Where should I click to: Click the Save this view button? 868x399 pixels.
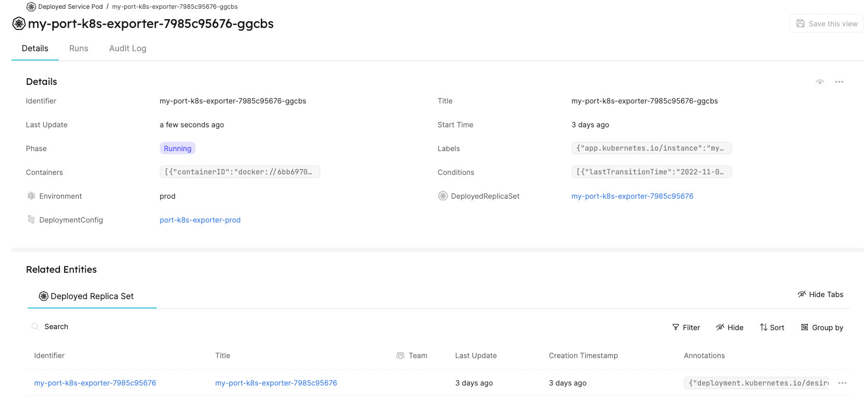826,23
